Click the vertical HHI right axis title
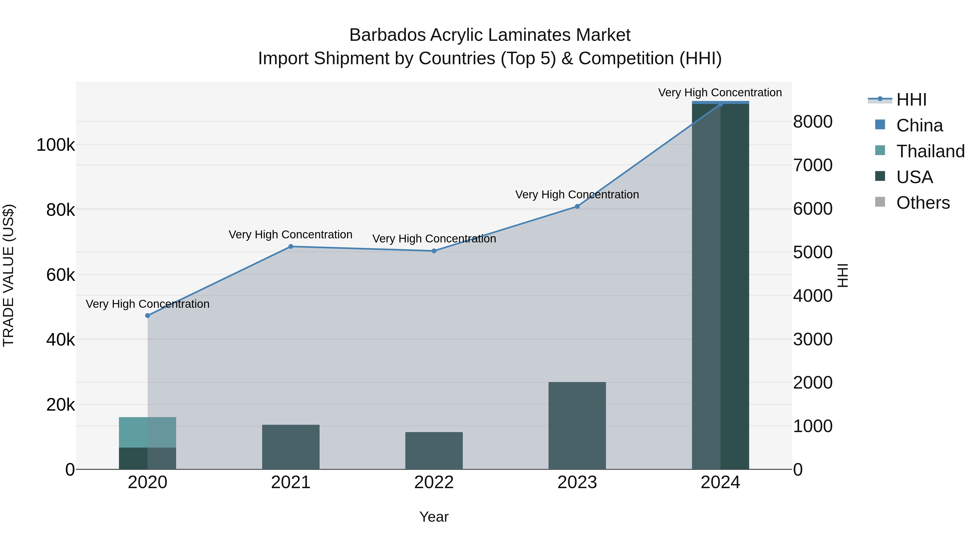 [843, 275]
